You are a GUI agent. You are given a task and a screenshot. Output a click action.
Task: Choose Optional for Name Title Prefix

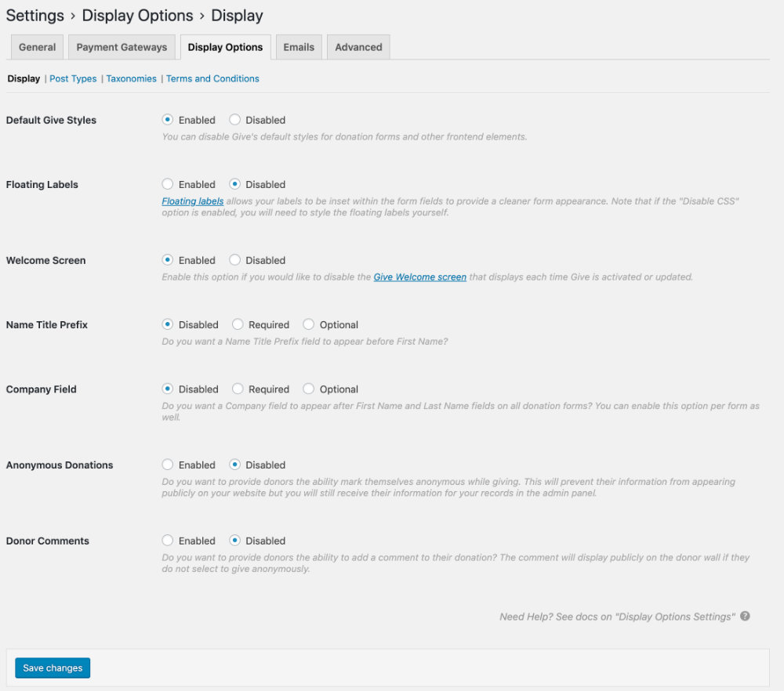pos(308,324)
